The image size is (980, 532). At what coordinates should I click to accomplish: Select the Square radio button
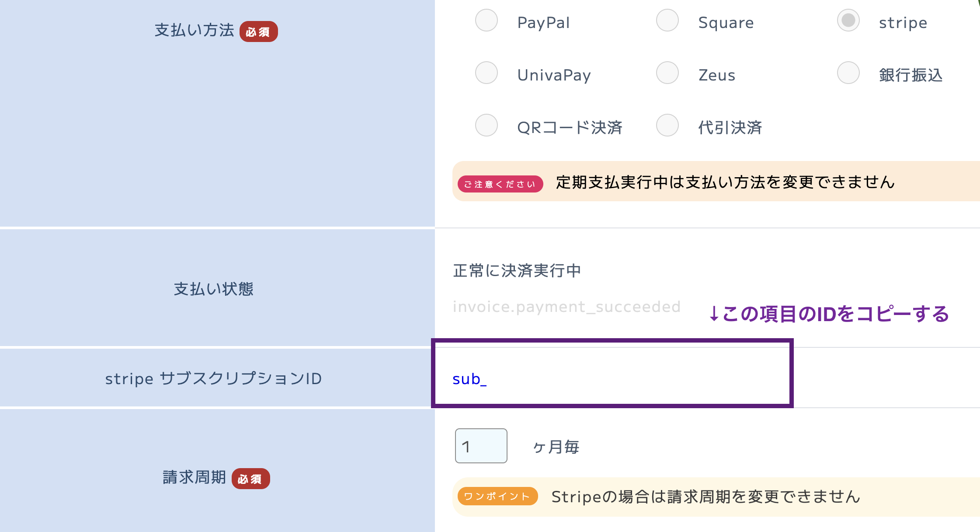click(x=667, y=21)
